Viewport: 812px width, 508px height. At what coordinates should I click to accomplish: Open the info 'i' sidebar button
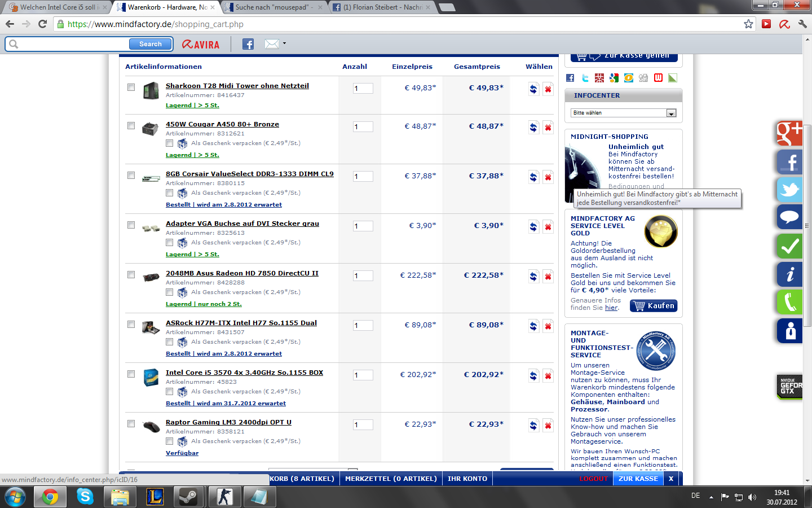point(789,274)
